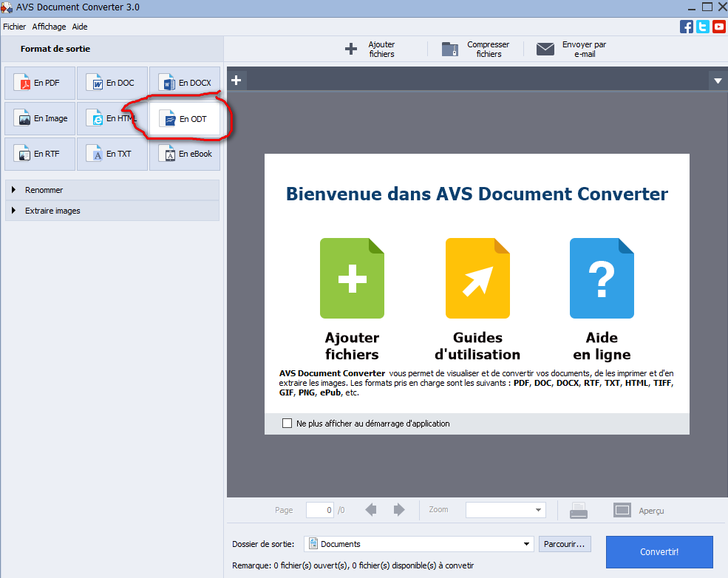Open Dossier de sortie Documents dropdown
The image size is (728, 578).
pos(419,544)
